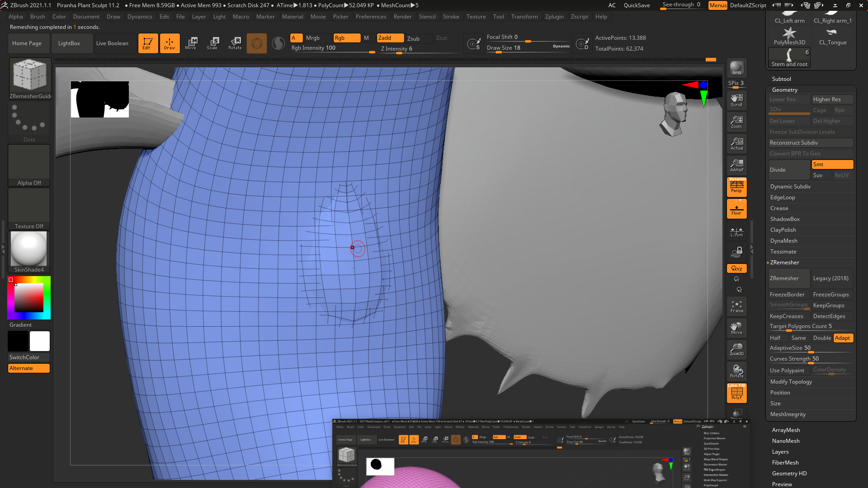Viewport: 868px width, 488px height.
Task: Open the Zplugin menu
Action: (554, 17)
